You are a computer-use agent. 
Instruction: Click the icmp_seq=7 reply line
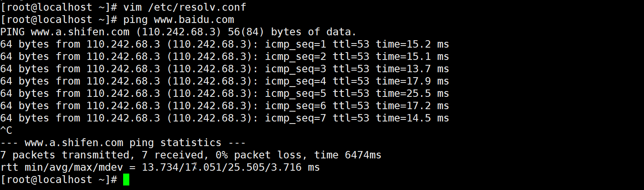[224, 118]
